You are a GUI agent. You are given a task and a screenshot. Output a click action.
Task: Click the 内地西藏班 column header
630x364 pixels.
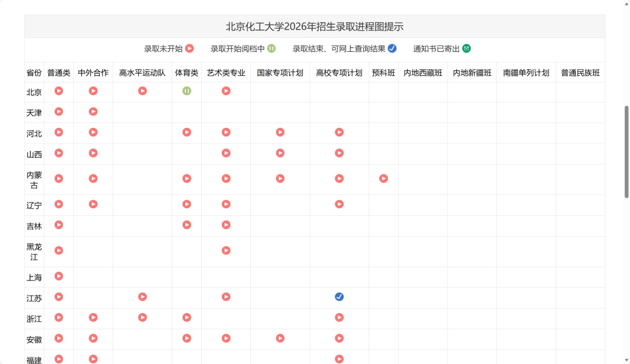click(423, 73)
